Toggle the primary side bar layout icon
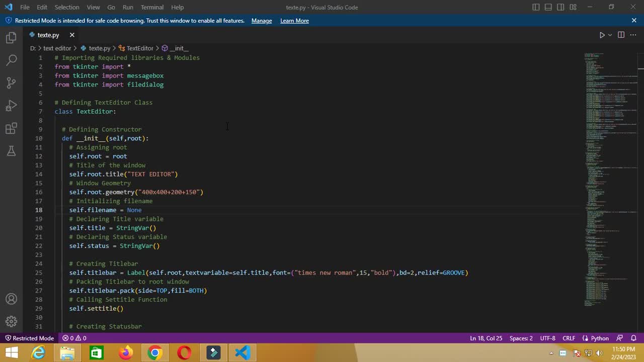This screenshot has width=644, height=362. 536,7
